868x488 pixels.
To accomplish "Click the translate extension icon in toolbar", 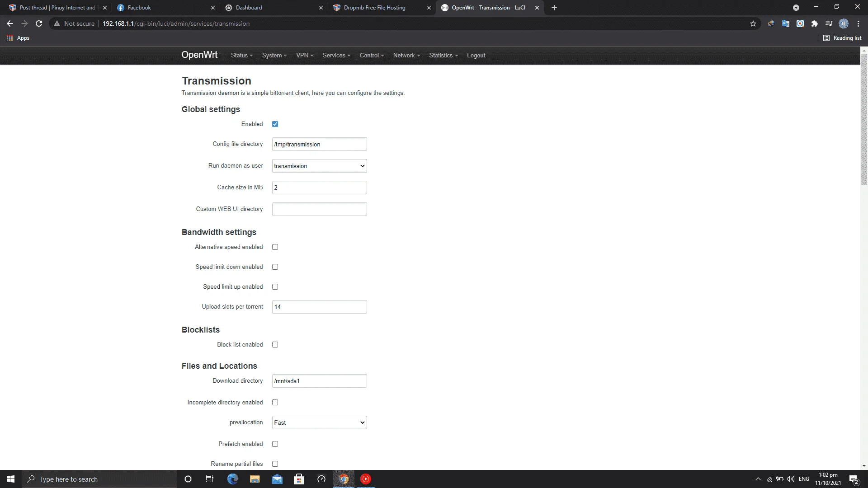I will (x=785, y=23).
